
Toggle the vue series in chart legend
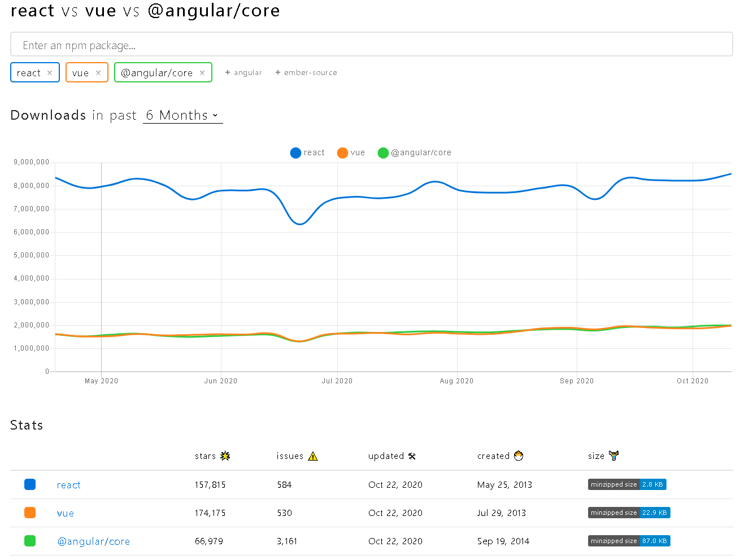coord(351,152)
